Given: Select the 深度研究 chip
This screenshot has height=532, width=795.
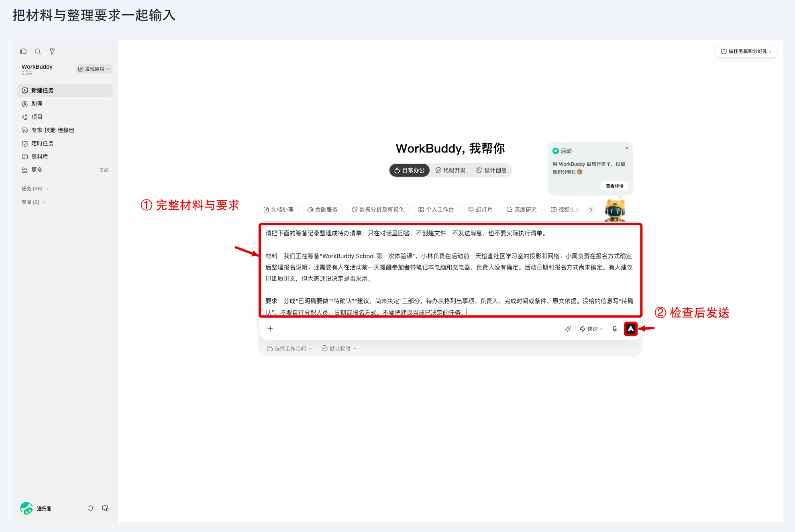Looking at the screenshot, I should 522,210.
